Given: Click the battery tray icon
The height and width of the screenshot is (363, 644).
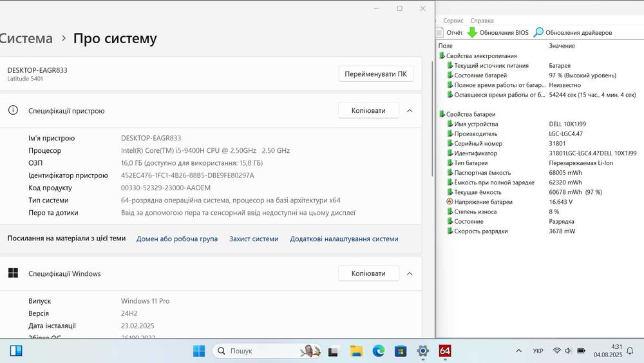Looking at the screenshot, I should [581, 351].
